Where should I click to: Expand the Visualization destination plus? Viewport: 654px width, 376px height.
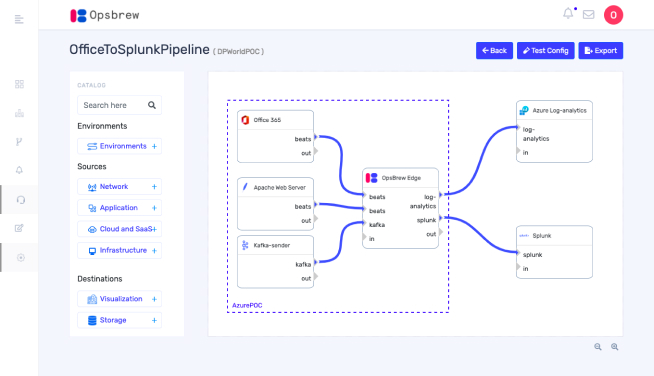(x=154, y=299)
